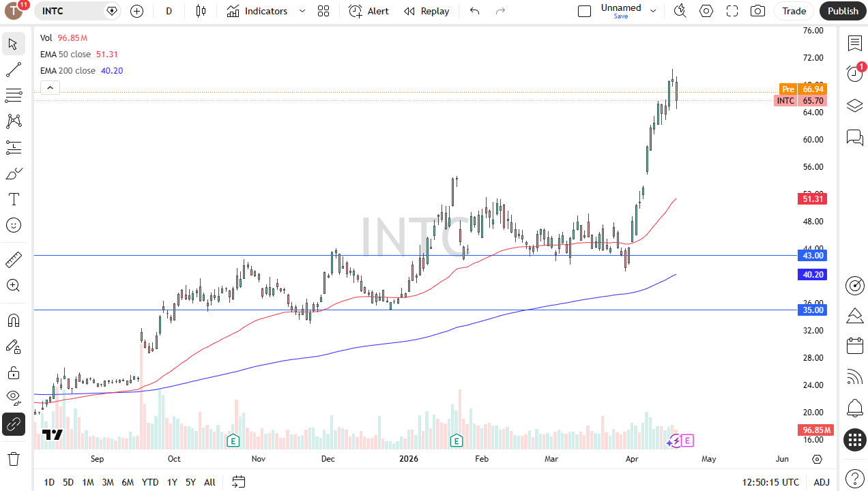Lock all drawing tools
The height and width of the screenshot is (491, 868).
[x=13, y=372]
